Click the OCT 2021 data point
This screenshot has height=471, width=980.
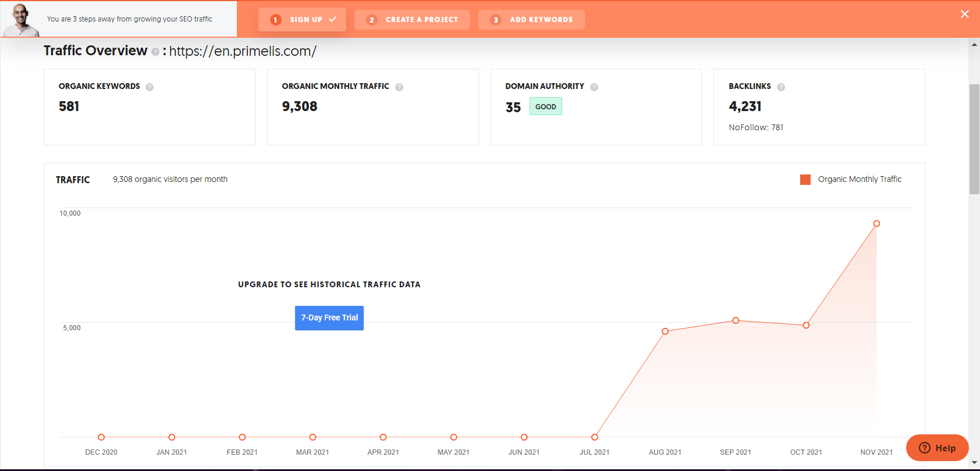point(806,325)
